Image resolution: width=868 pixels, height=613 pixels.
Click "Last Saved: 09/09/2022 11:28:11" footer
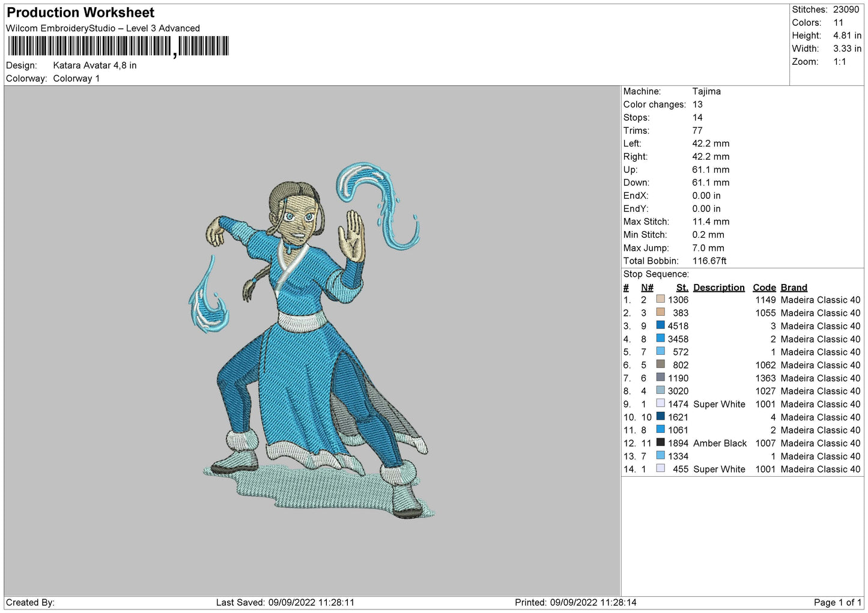[x=285, y=602]
